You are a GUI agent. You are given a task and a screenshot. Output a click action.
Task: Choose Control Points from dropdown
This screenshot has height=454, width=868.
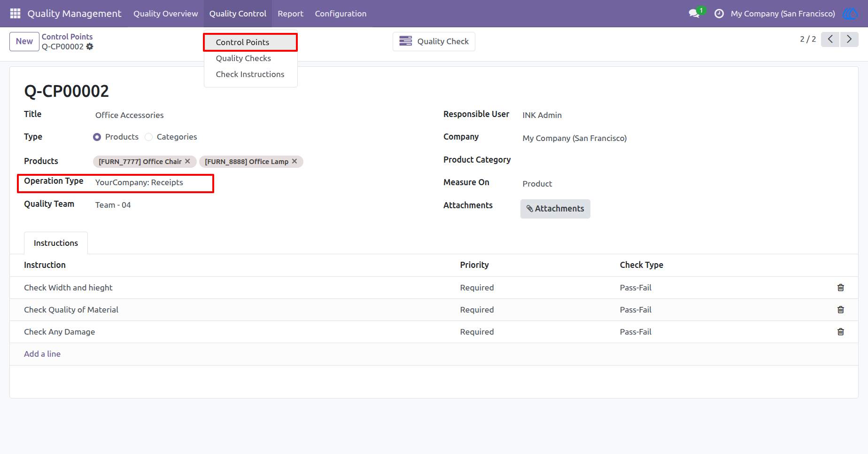tap(250, 42)
